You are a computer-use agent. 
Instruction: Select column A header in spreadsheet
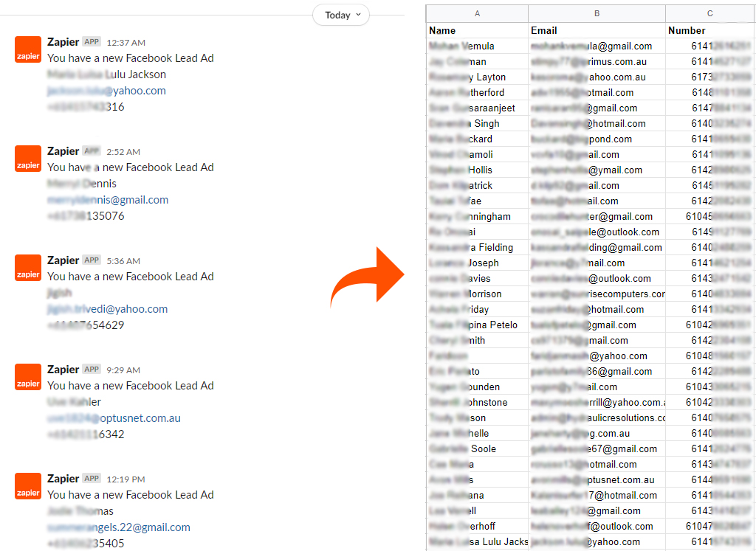tap(478, 13)
